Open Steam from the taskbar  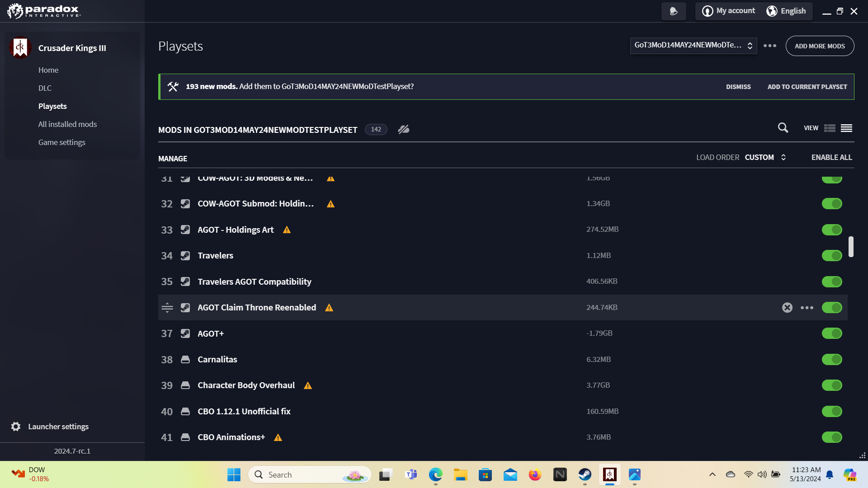585,474
